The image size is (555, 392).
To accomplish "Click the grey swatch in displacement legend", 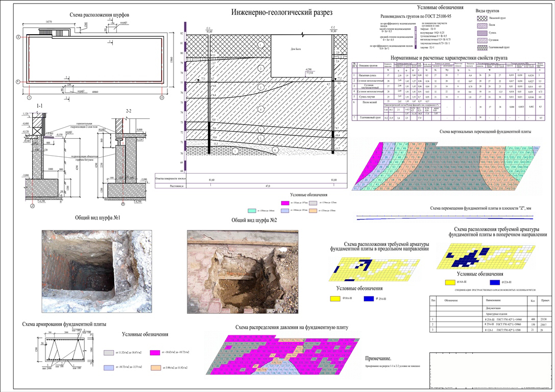I will (x=312, y=203).
